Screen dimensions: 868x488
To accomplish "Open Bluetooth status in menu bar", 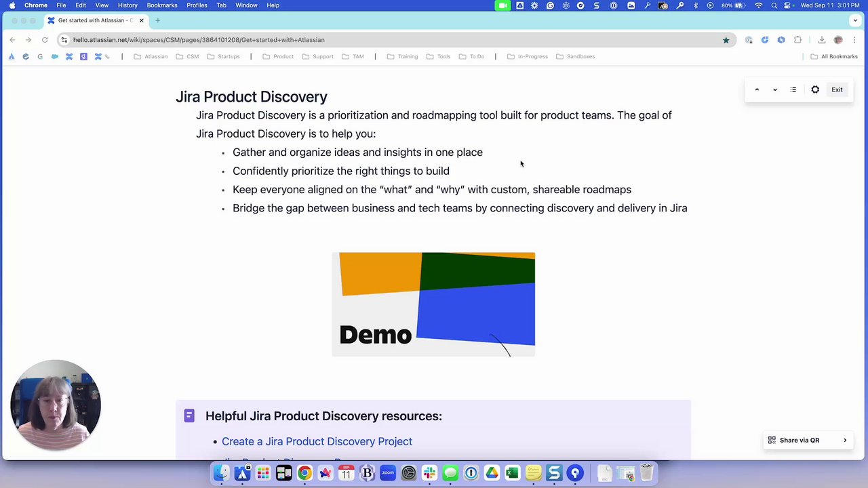I will tap(695, 5).
